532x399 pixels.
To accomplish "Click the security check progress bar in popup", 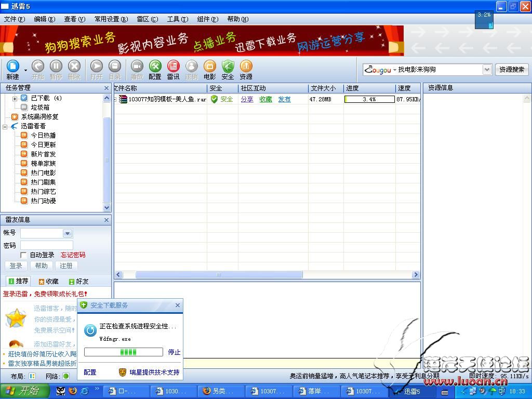I will point(124,352).
